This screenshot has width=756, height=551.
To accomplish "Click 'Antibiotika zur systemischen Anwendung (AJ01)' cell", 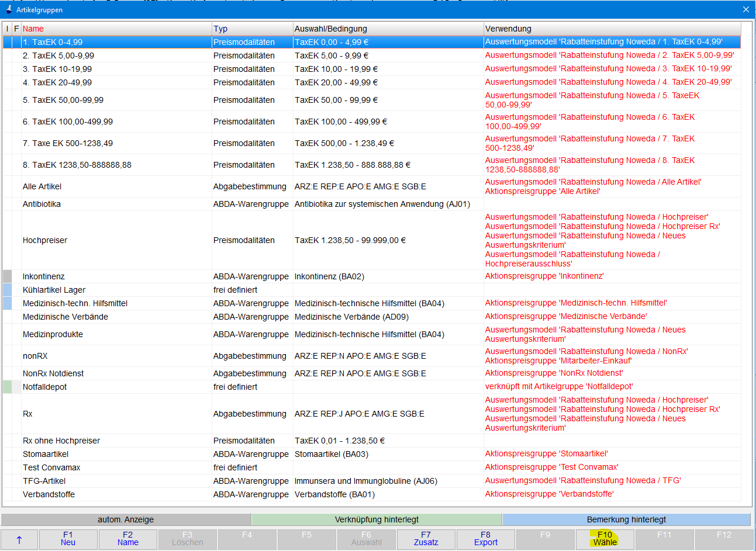I will (388, 204).
